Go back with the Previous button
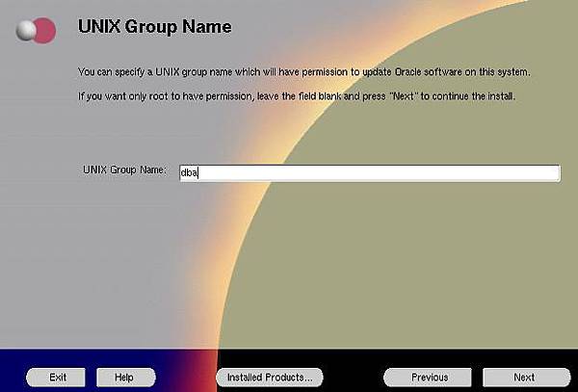578x392 pixels. point(428,378)
